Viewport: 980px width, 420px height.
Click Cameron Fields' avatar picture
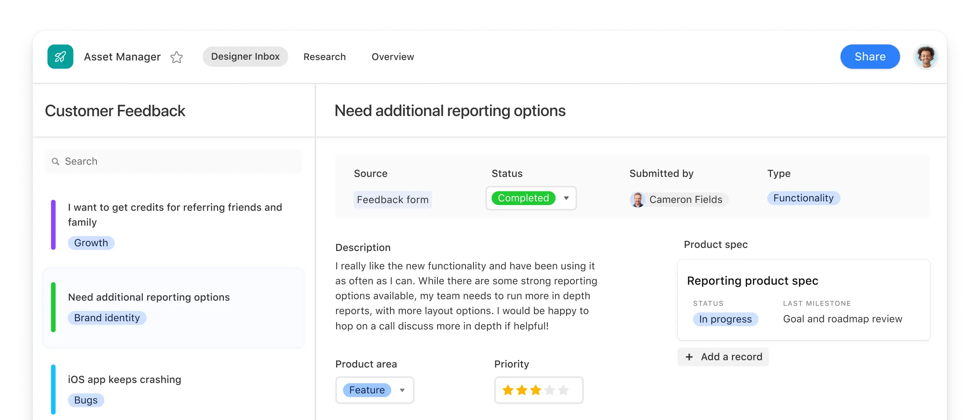pos(638,199)
